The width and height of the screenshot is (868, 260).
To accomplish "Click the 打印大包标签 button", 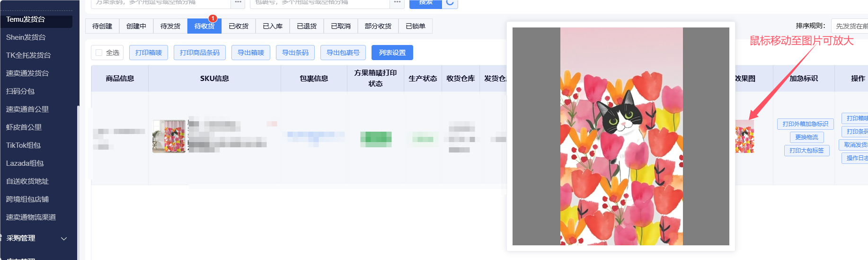I will tap(806, 151).
